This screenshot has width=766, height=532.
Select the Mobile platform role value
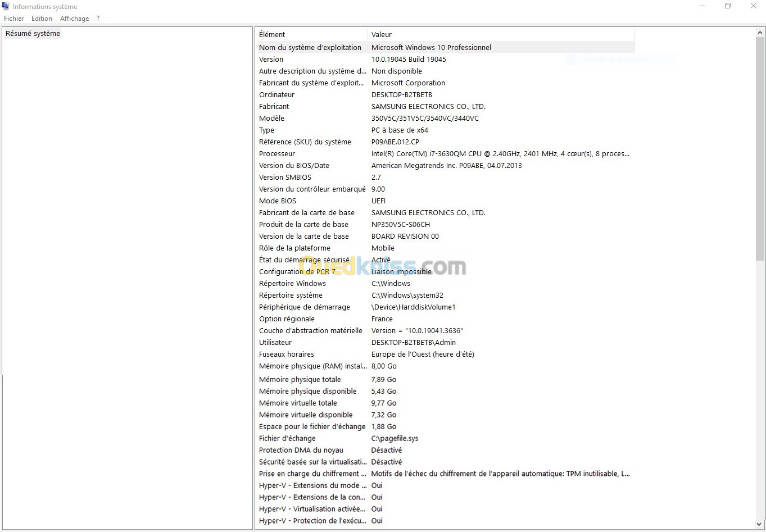(x=383, y=248)
